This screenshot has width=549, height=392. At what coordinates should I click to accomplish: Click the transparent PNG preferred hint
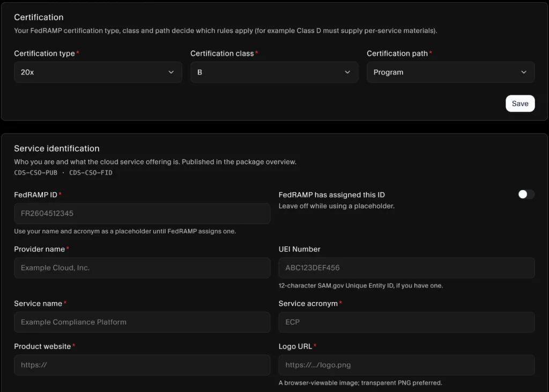click(x=360, y=383)
